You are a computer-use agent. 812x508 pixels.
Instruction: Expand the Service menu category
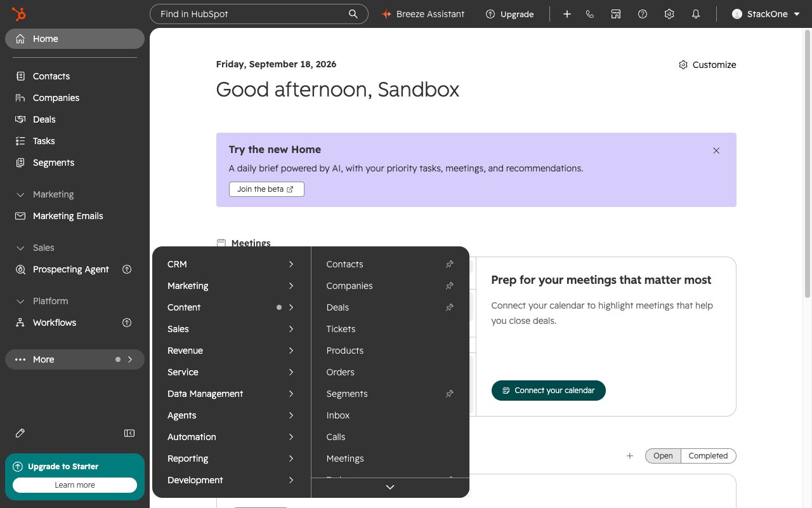tap(231, 372)
